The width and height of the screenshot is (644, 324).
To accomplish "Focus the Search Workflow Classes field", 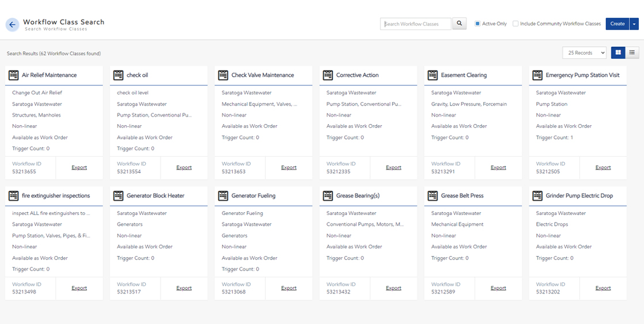I will tap(416, 24).
